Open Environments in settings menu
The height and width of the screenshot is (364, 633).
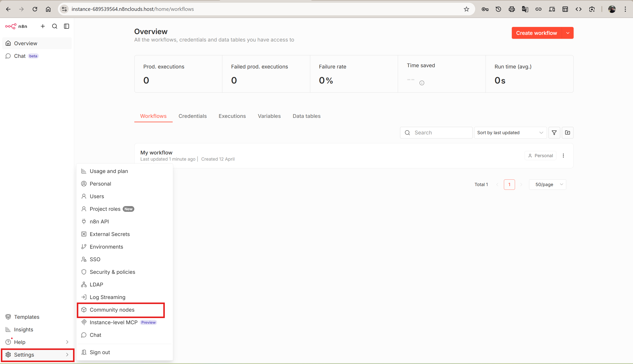125,247
